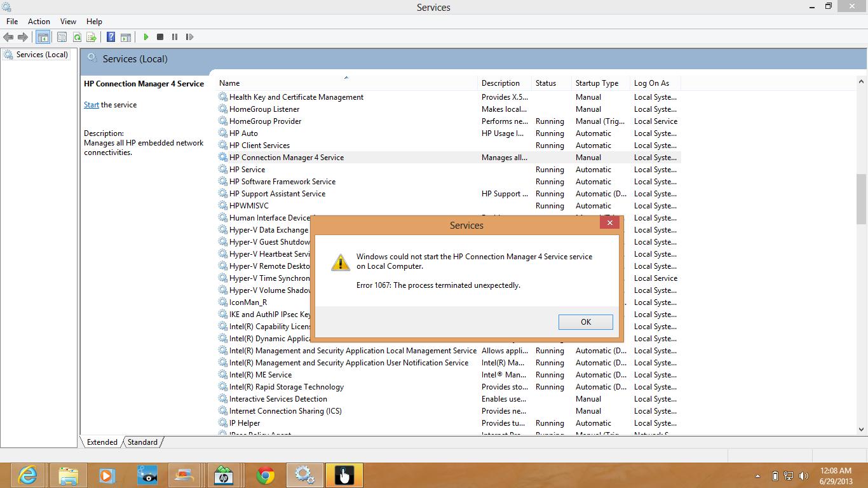The height and width of the screenshot is (488, 868).
Task: Select the HP Connection Manager 4 Service row
Action: click(286, 157)
